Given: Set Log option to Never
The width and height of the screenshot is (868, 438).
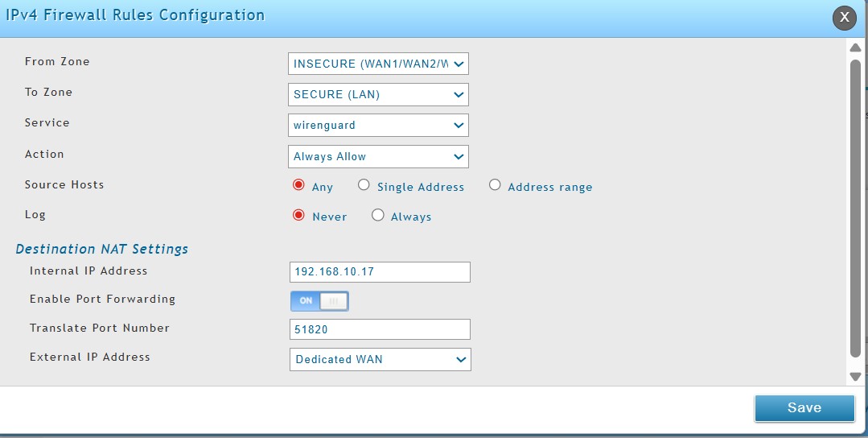Looking at the screenshot, I should (298, 215).
